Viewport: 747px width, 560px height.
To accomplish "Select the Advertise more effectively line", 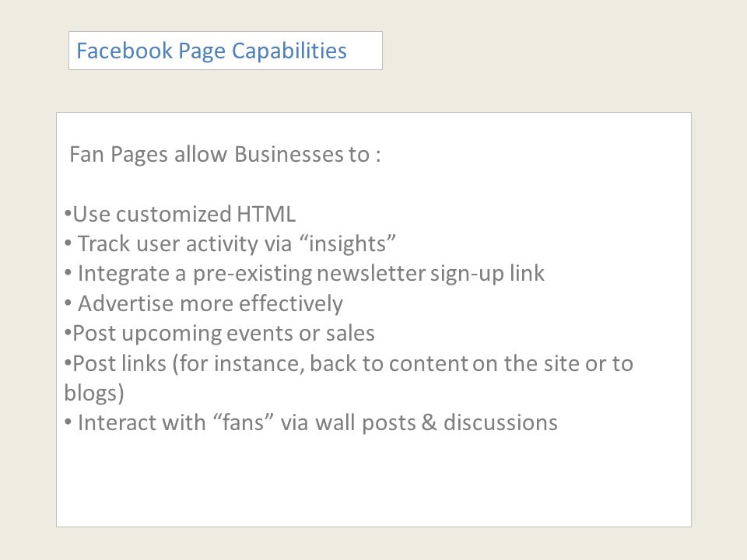I will click(x=203, y=304).
